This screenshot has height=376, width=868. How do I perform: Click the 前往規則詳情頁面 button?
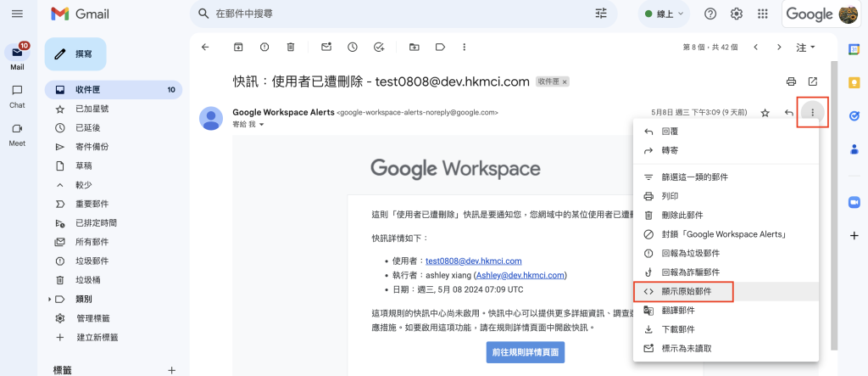click(526, 351)
